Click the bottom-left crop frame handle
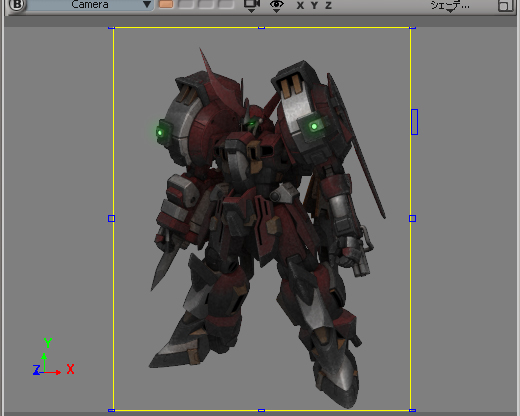The width and height of the screenshot is (520, 416). click(x=111, y=410)
